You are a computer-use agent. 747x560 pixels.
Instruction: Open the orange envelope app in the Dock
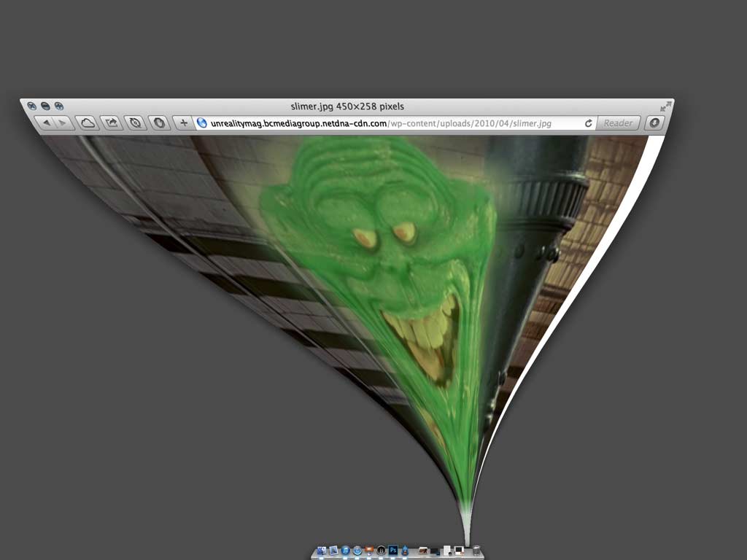coord(369,550)
